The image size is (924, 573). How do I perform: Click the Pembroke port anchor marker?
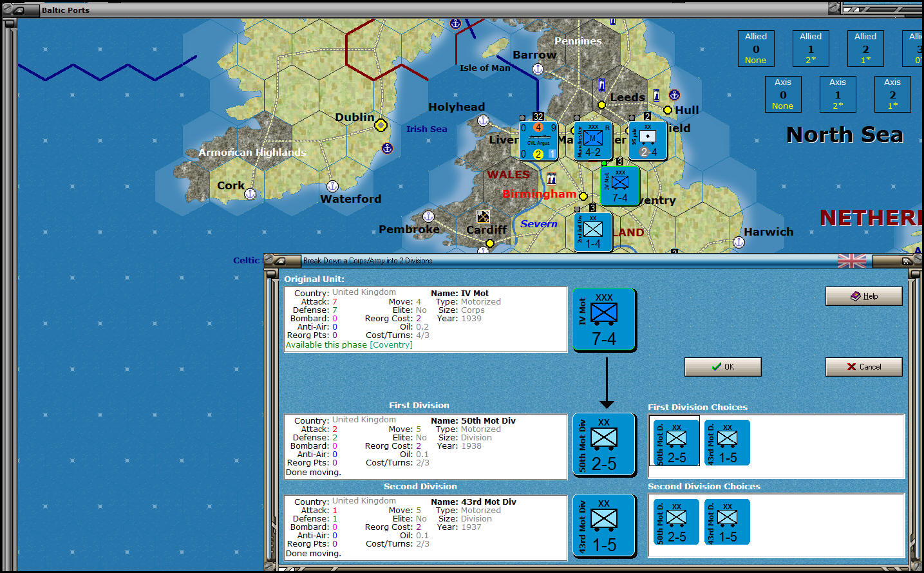point(428,216)
